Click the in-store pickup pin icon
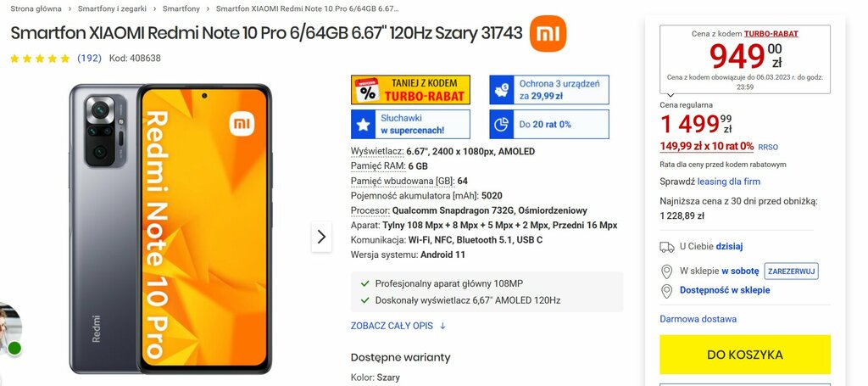This screenshot has width=868, height=386. pyautogui.click(x=667, y=271)
